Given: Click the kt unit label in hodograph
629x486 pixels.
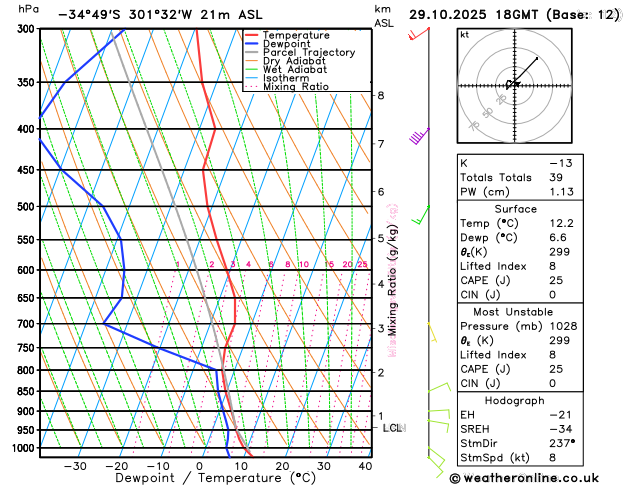Looking at the screenshot, I should point(465,35).
